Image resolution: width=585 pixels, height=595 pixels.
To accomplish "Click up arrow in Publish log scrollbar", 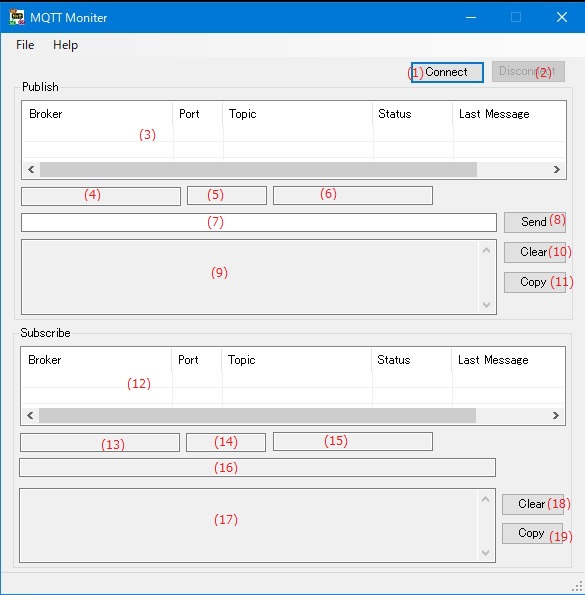I will tap(486, 250).
